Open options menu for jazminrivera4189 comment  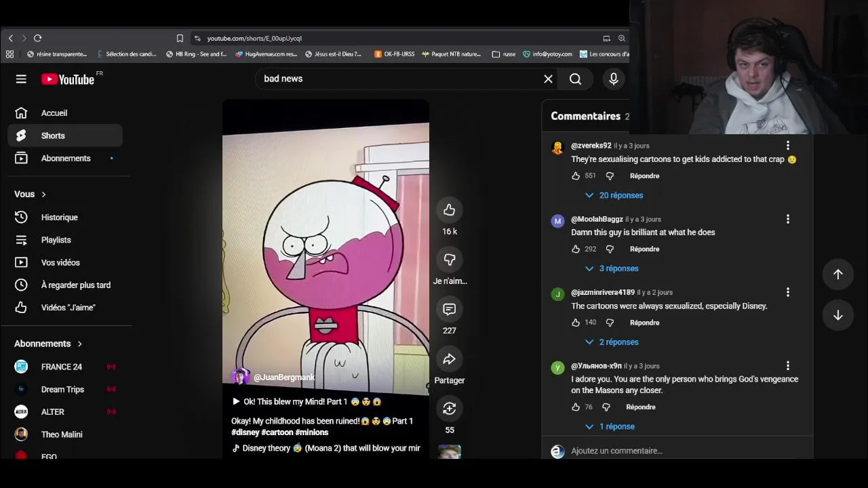click(787, 292)
